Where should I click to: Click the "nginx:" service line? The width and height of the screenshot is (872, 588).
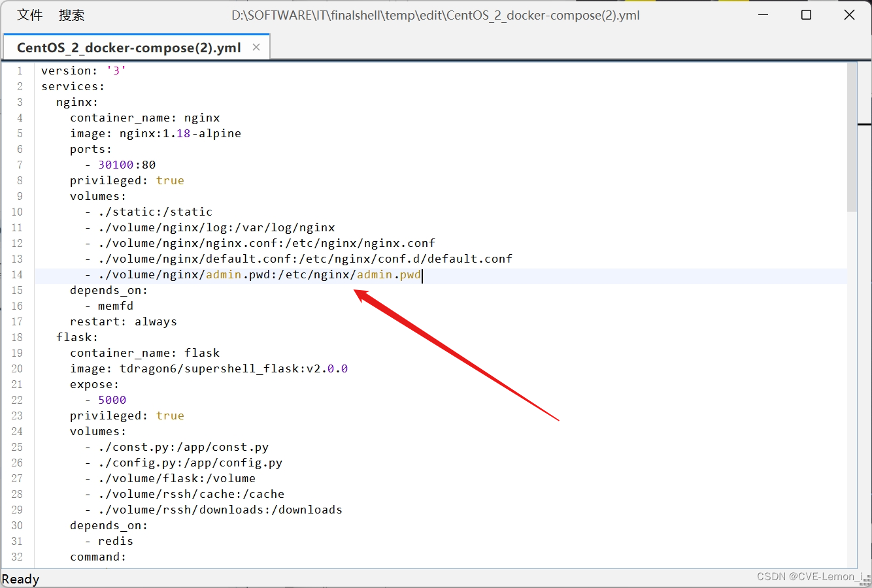[77, 102]
